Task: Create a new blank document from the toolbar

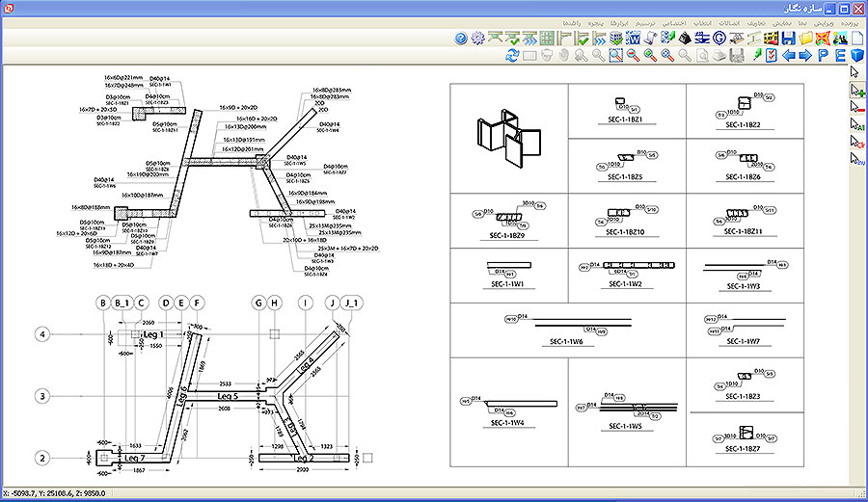Action: (856, 39)
